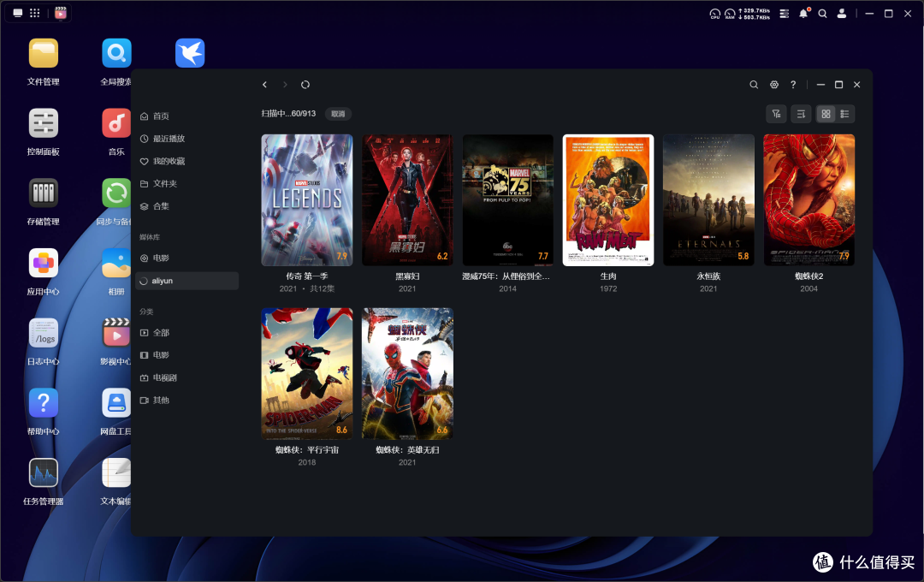Show 其他 category
The width and height of the screenshot is (924, 582).
click(187, 400)
